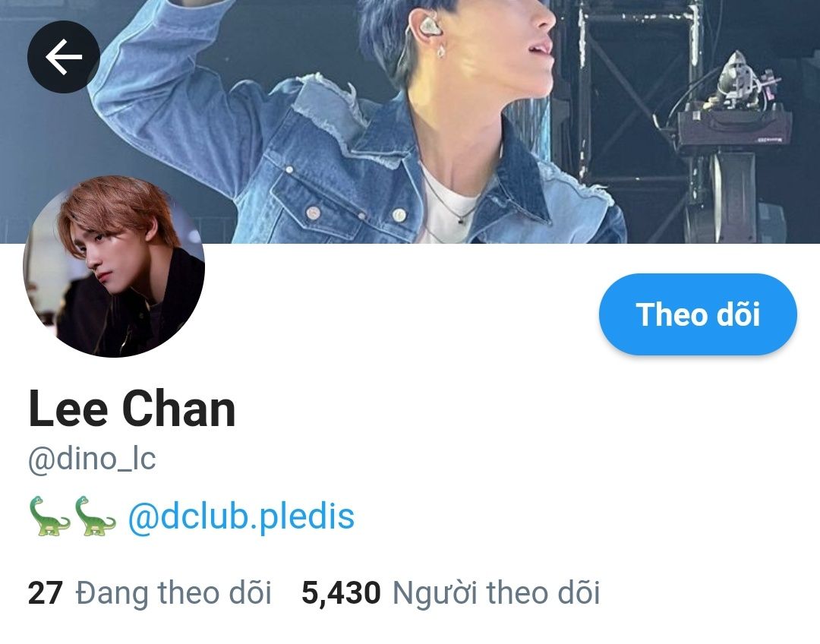Click the 5,430 follower count number

341,593
